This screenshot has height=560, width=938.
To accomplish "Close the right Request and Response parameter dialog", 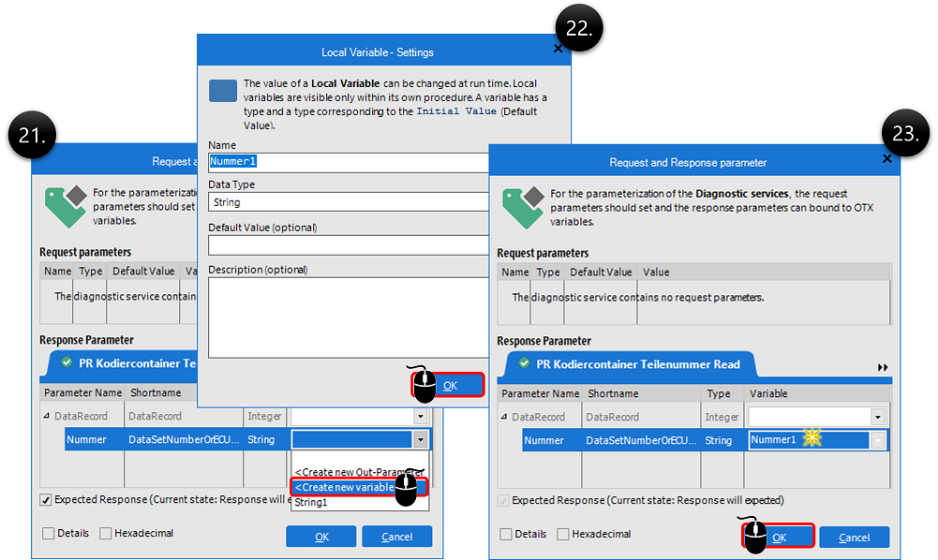I will (x=886, y=159).
